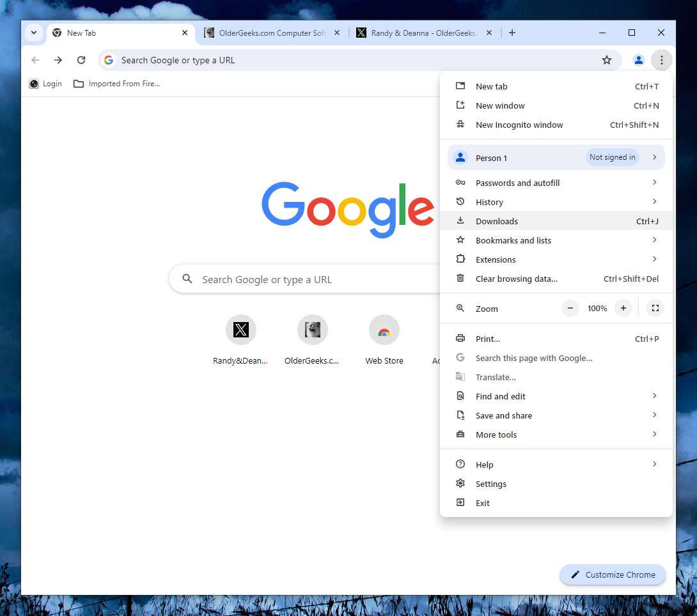Switch to the OlderGeeks.com Computer Software tab
The height and width of the screenshot is (616, 697).
(272, 33)
